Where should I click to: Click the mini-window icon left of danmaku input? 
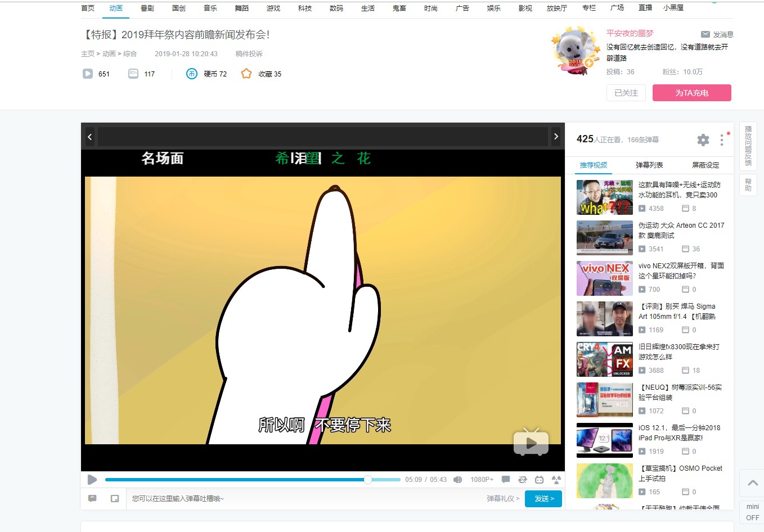click(115, 498)
